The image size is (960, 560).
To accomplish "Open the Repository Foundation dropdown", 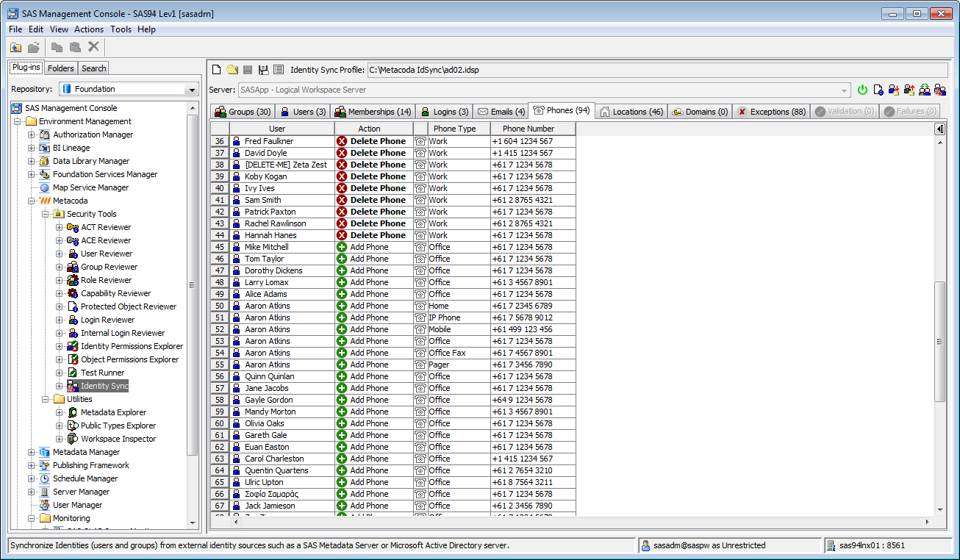I will tap(193, 89).
